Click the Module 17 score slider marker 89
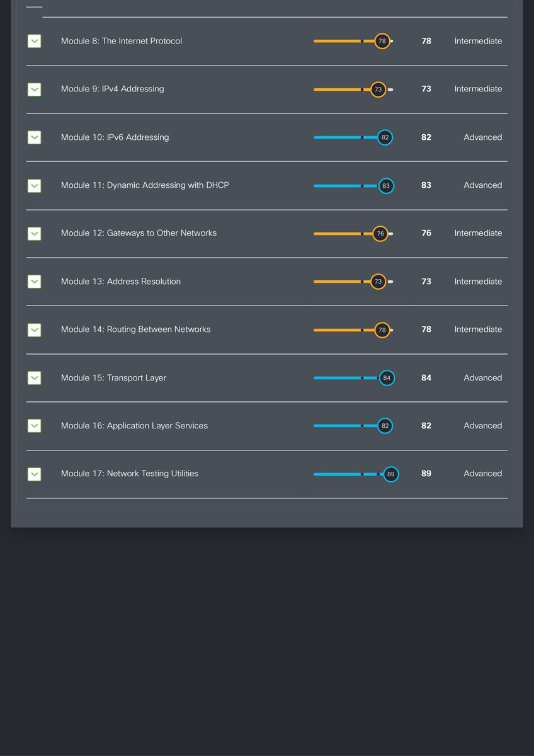 [390, 474]
